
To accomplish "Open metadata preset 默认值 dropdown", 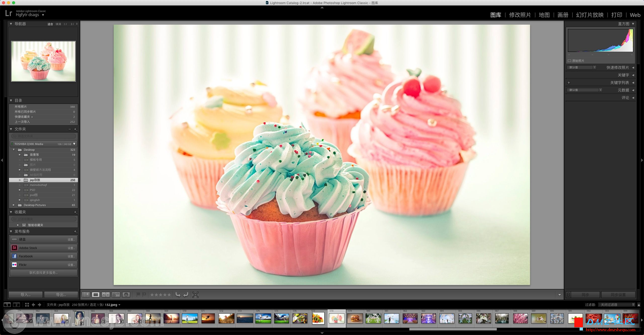I will 584,90.
